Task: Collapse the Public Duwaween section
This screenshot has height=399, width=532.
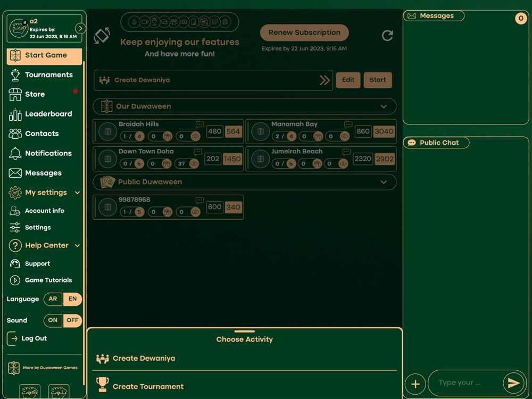Action: [x=384, y=182]
